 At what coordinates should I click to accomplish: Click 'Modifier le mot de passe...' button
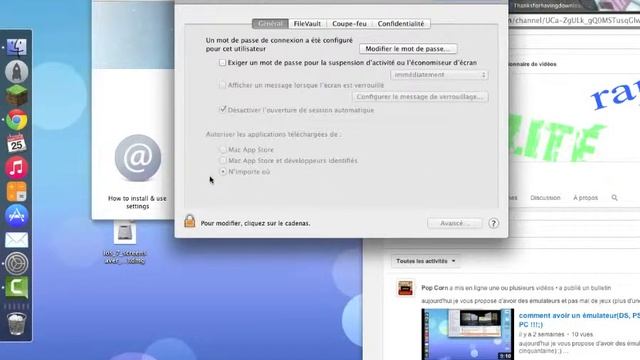(x=408, y=49)
